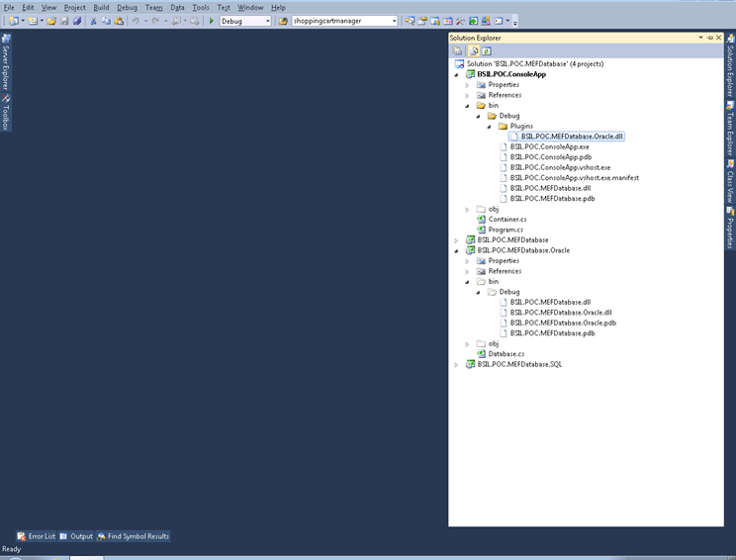The width and height of the screenshot is (736, 560).
Task: Expand References under BSIL.POC.ConsoleApp
Action: tap(467, 95)
